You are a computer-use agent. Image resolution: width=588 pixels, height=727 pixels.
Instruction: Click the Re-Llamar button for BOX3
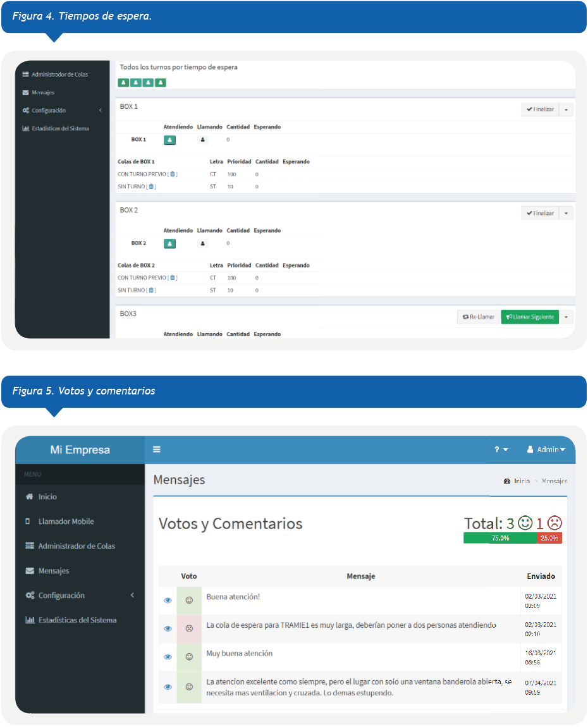pyautogui.click(x=478, y=317)
